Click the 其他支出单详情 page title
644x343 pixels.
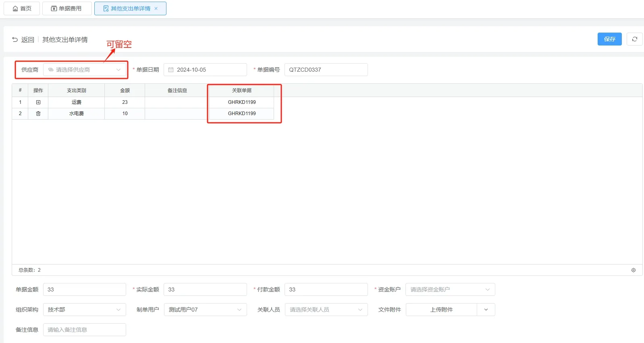65,39
